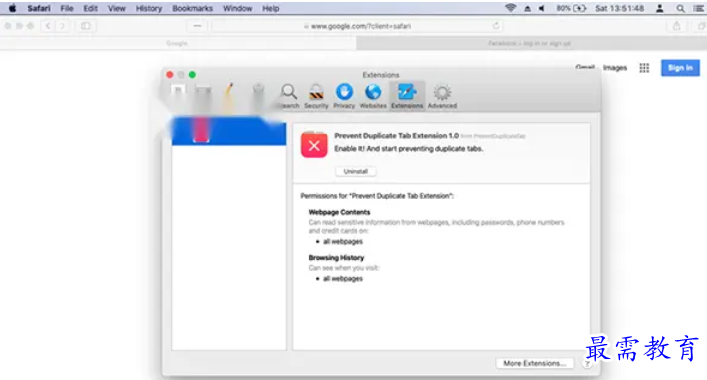Viewport: 707px width, 380px height.
Task: Open Notification Center list icon
Action: click(699, 9)
